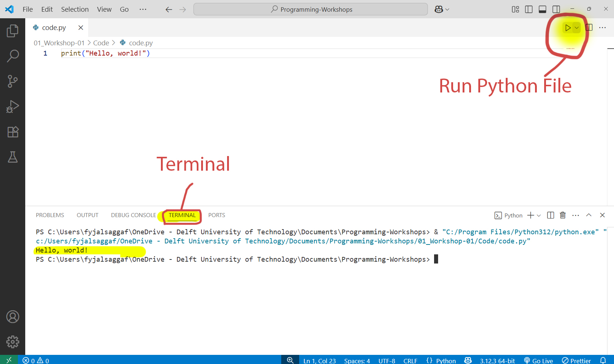Go back in navigation history

[169, 10]
